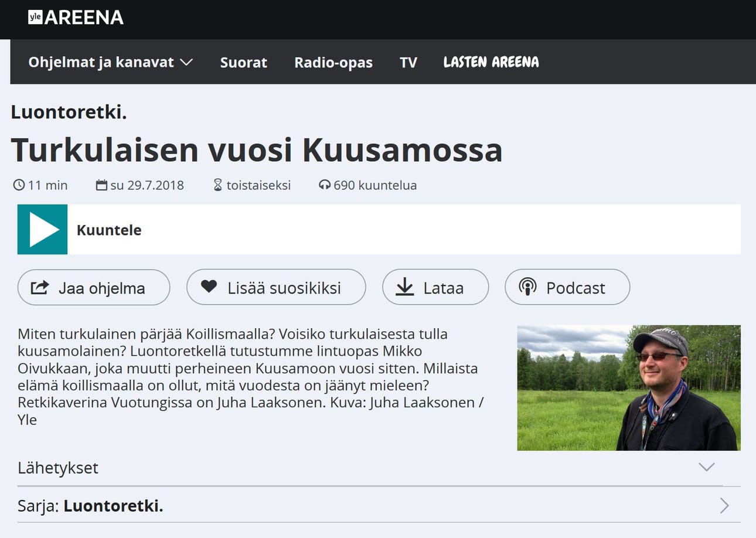Viewport: 756px width, 538px height.
Task: Open the Lasten Areena link
Action: point(491,62)
